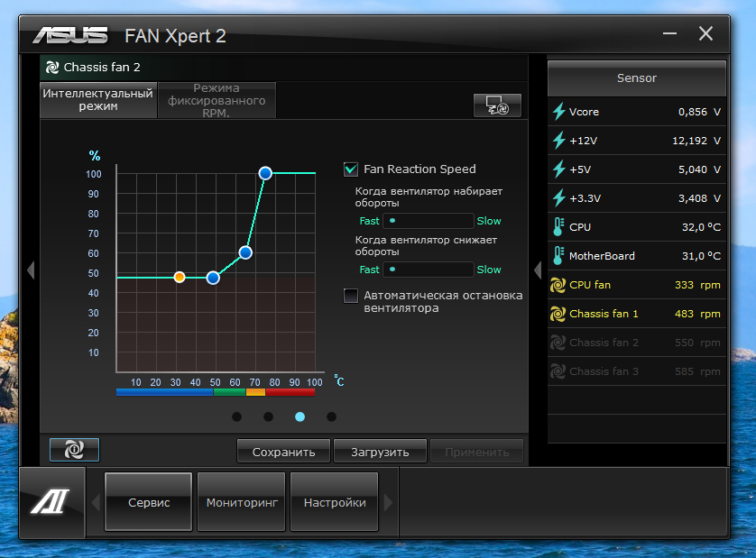The width and height of the screenshot is (756, 558).
Task: Select the blue curve point at 50 degrees
Action: point(213,278)
